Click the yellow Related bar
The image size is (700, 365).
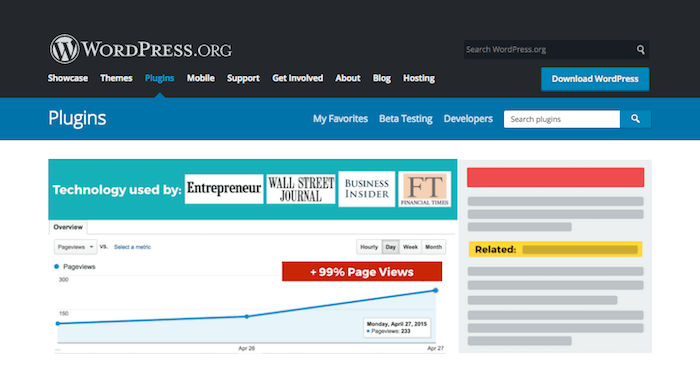(x=555, y=249)
